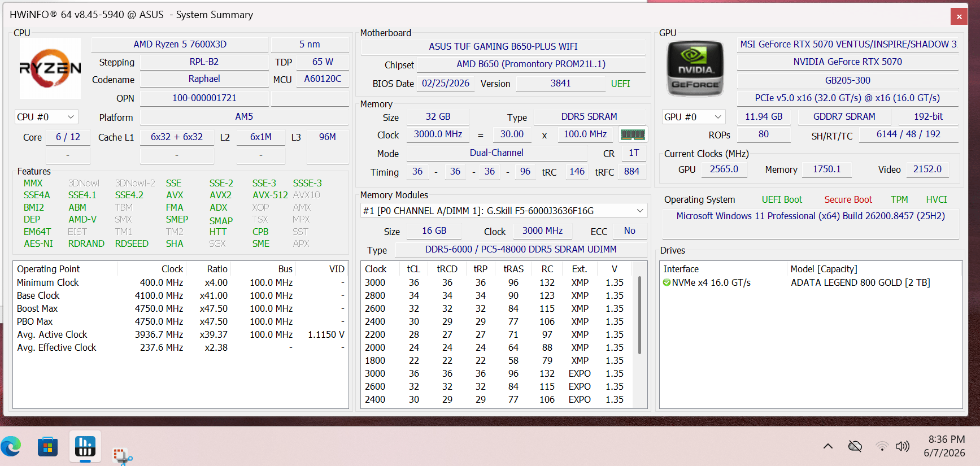The image size is (980, 466).
Task: Click the 100-000001721 OPN value
Action: (204, 98)
